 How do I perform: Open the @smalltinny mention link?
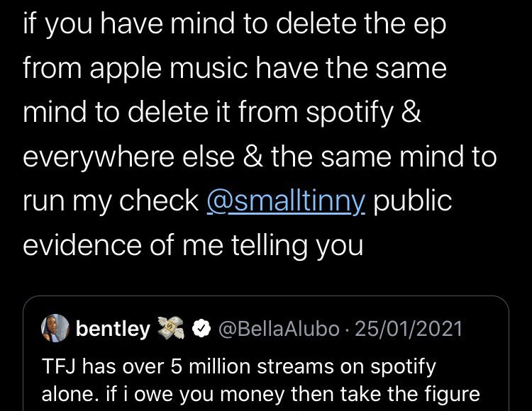click(x=286, y=201)
